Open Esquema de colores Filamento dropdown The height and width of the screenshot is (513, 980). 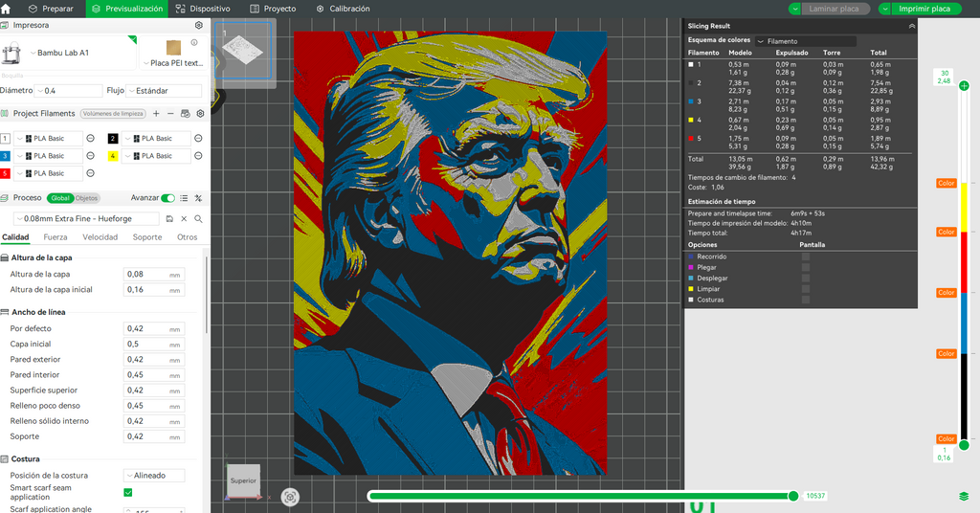805,41
